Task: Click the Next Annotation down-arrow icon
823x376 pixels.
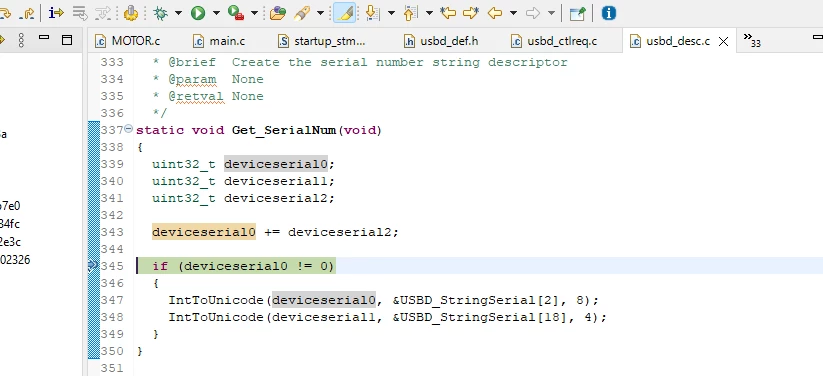Action: (x=372, y=13)
